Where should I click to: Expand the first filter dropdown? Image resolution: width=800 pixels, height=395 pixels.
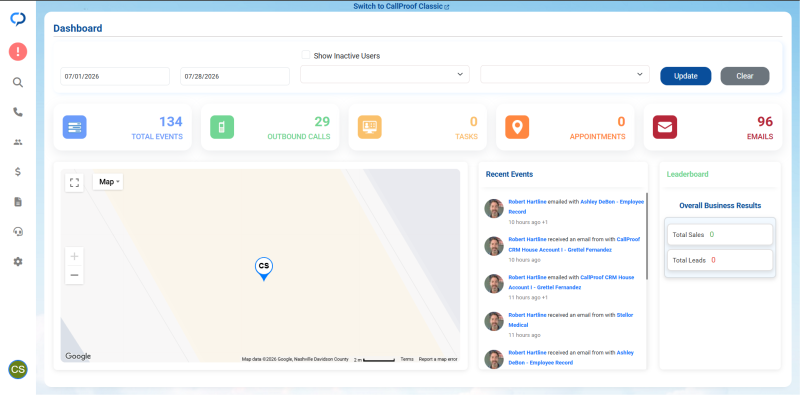(385, 75)
